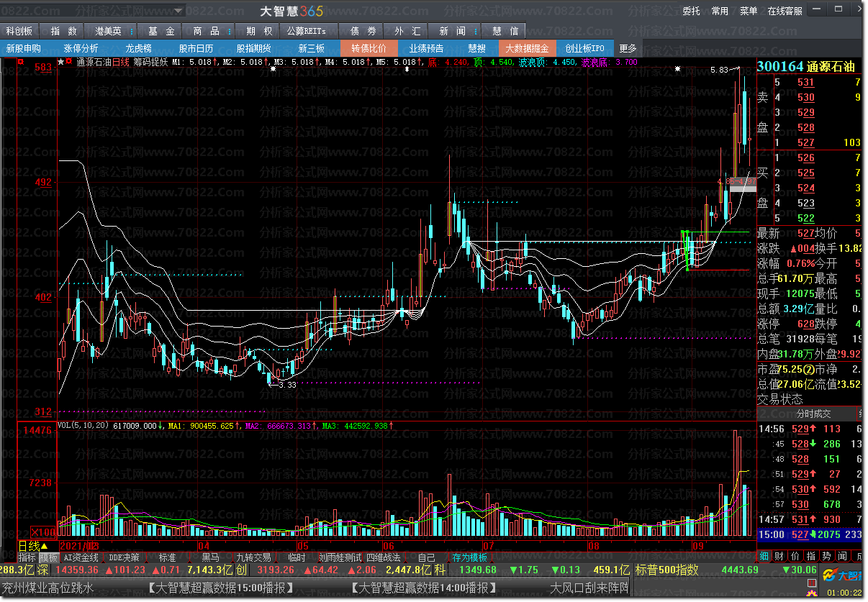
Task: Select the 模板 tab
Action: pyautogui.click(x=48, y=557)
